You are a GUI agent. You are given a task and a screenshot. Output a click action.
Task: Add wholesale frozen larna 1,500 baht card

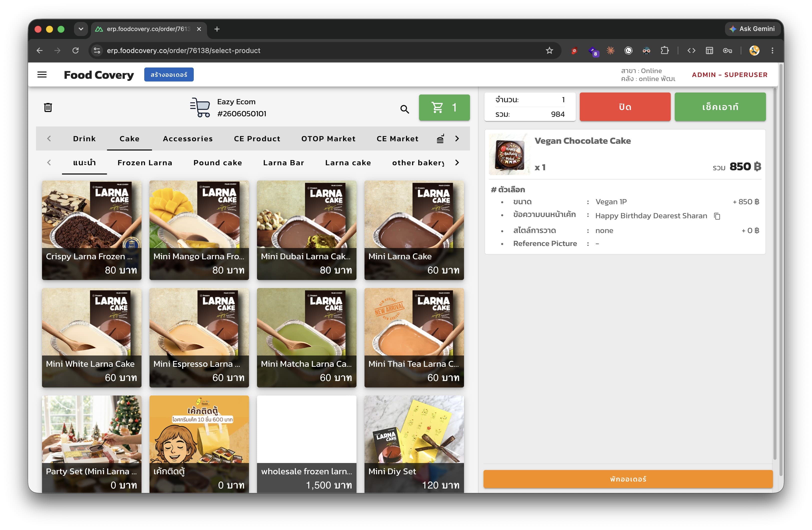[x=307, y=444]
